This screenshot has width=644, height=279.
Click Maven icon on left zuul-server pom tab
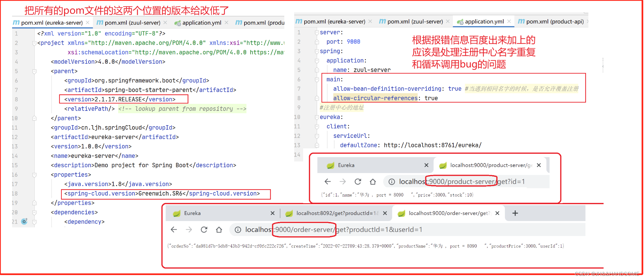click(x=100, y=23)
